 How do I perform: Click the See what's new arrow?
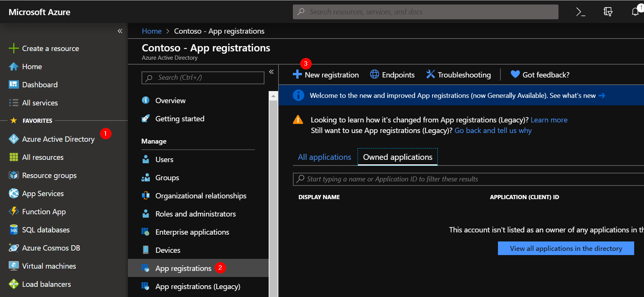[x=602, y=96]
